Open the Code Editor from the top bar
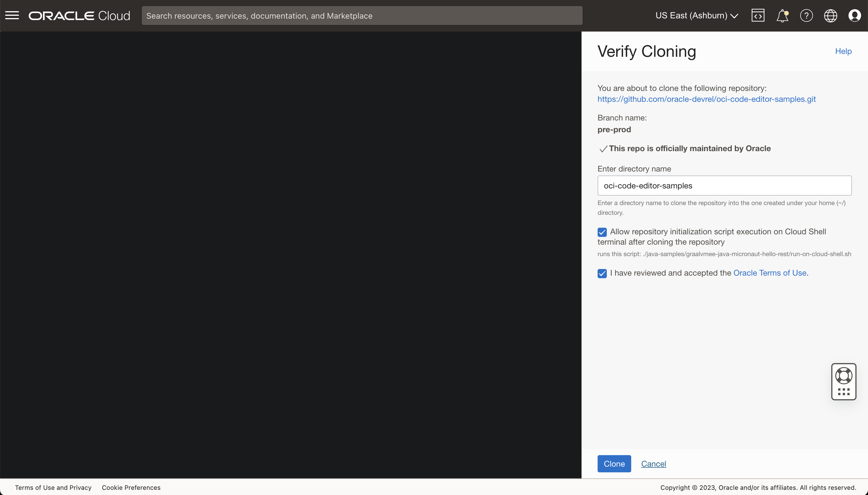Viewport: 868px width, 495px height. pos(758,15)
